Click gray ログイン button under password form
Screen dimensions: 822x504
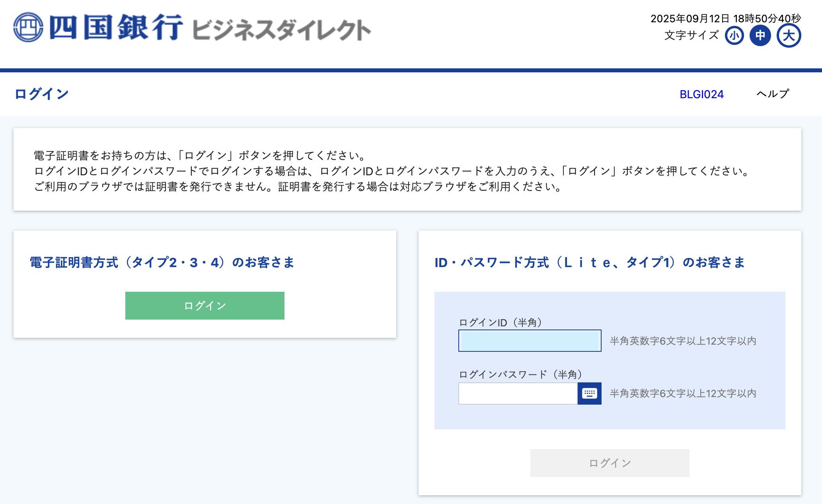610,463
